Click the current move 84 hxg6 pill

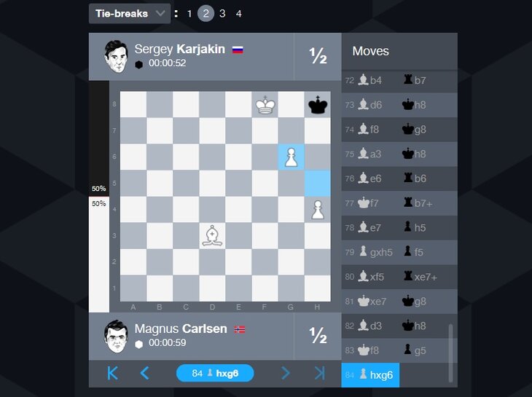pos(215,373)
